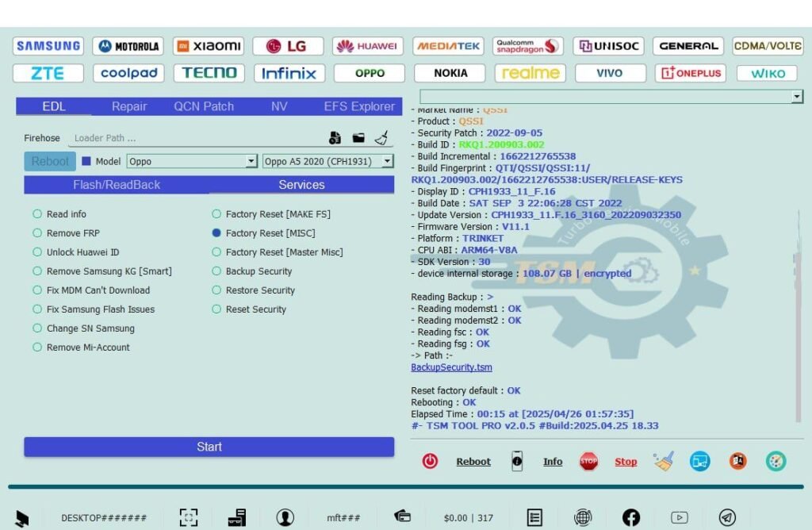The width and height of the screenshot is (812, 530).
Task: Select Restore Security option
Action: [x=253, y=290]
